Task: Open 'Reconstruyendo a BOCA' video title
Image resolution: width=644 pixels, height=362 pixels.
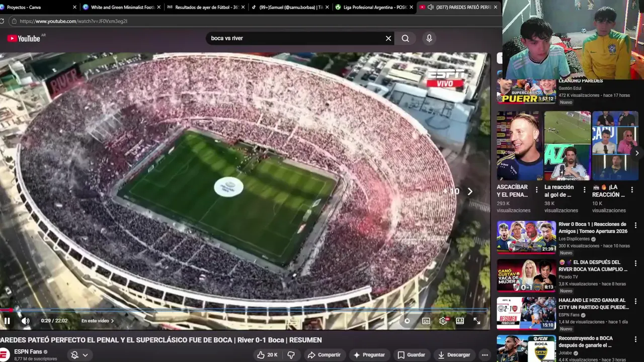Action: pos(586,342)
